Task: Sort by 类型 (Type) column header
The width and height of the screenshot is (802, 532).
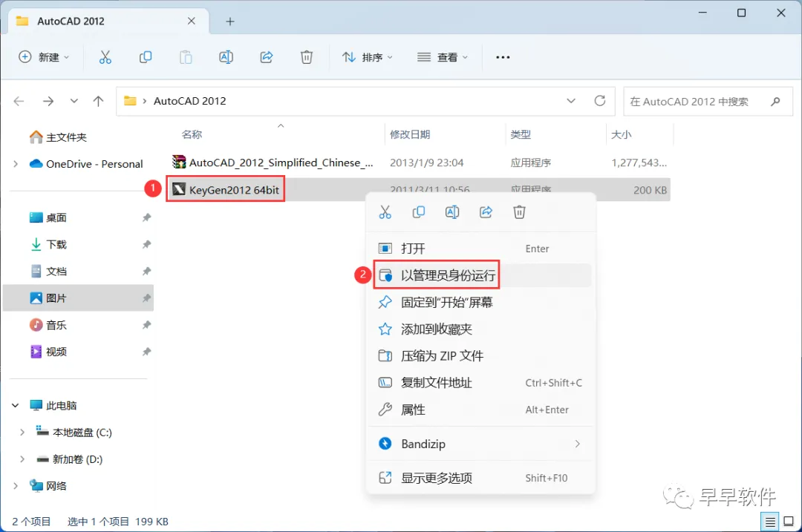Action: (521, 134)
